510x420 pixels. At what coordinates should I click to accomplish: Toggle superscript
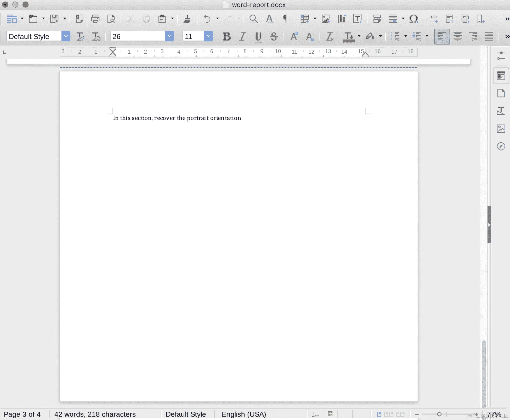(294, 36)
